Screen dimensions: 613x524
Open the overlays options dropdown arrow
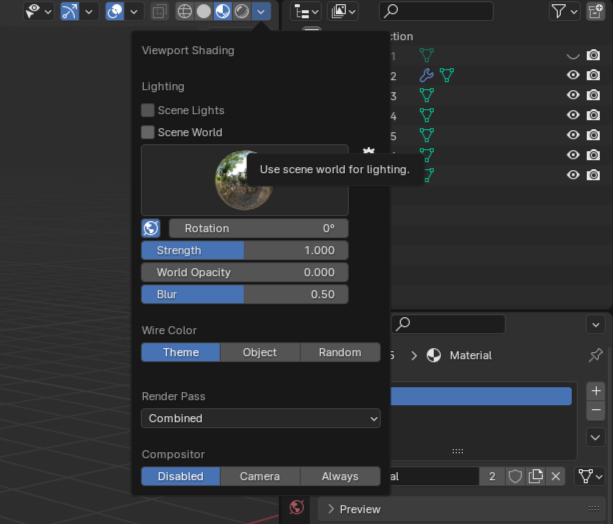134,12
